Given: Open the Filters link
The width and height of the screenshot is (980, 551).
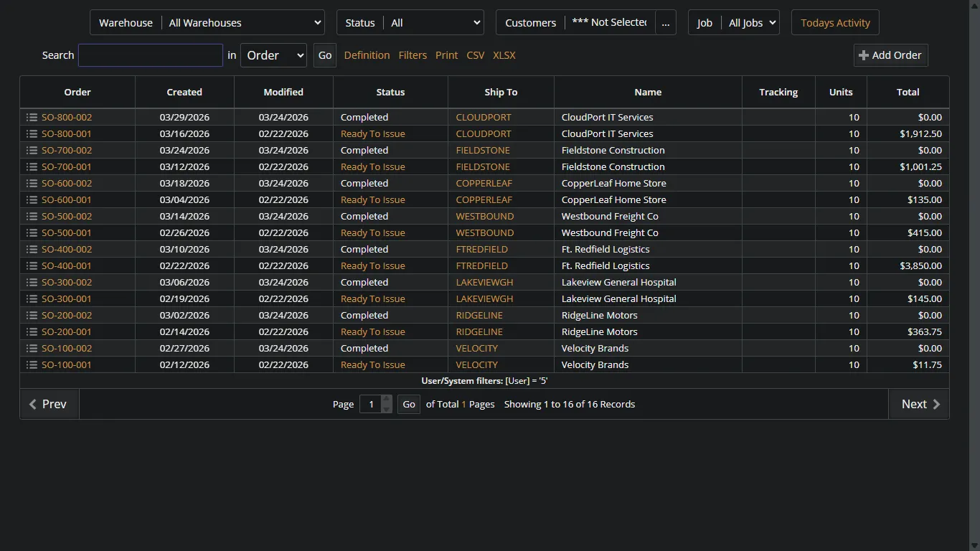Looking at the screenshot, I should tap(413, 55).
